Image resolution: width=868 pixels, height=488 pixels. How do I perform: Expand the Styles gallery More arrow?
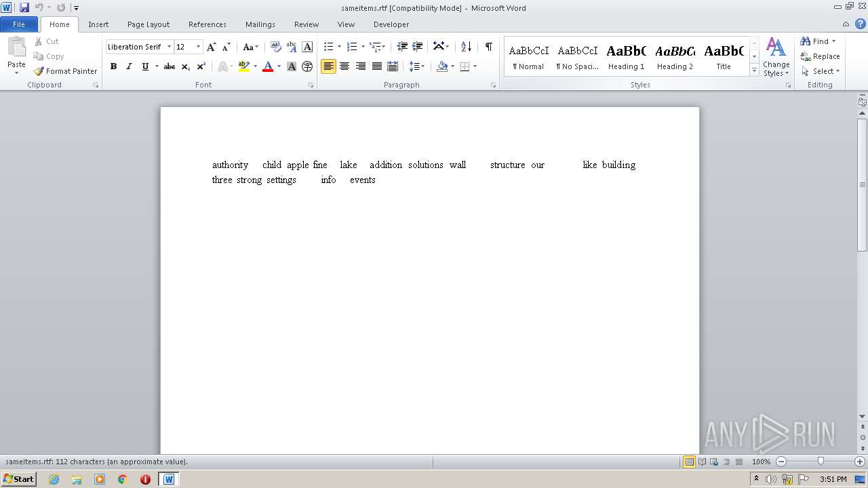754,70
